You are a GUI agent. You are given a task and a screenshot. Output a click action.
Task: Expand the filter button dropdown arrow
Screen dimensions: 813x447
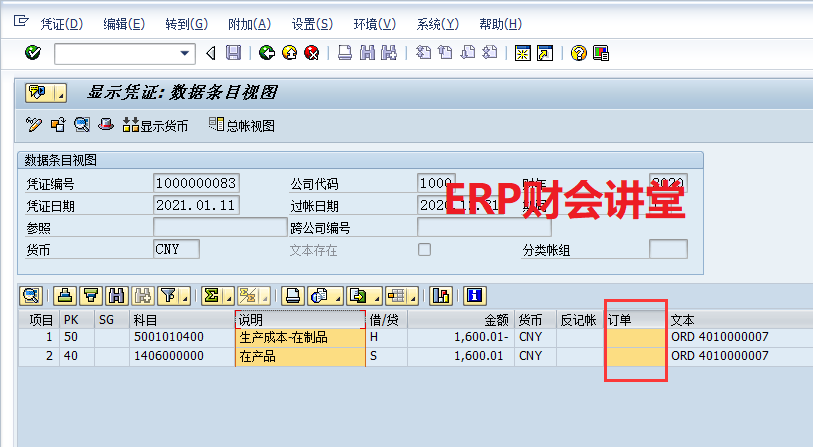(184, 296)
